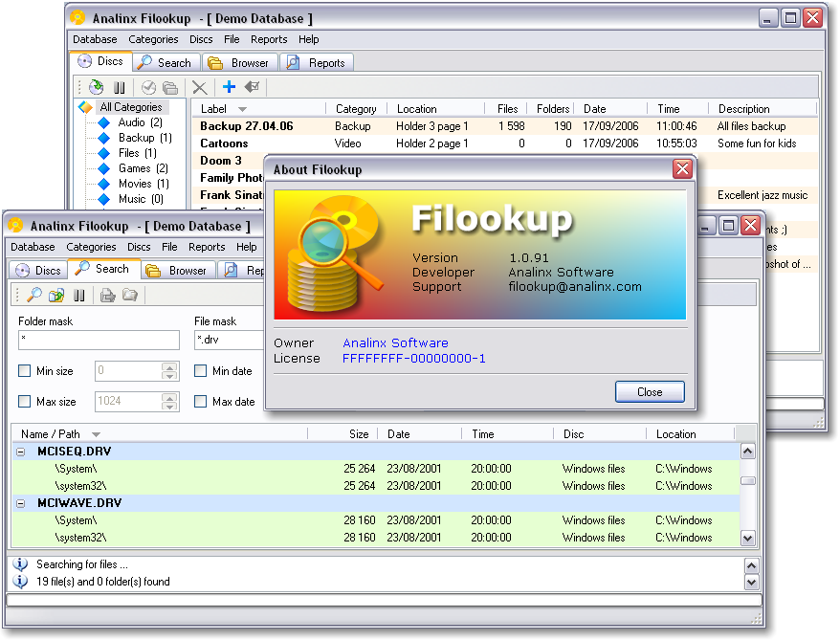The image size is (840, 640).
Task: Click info icon beside '19 file(s) and 0 folder(s) found'
Action: (20, 581)
